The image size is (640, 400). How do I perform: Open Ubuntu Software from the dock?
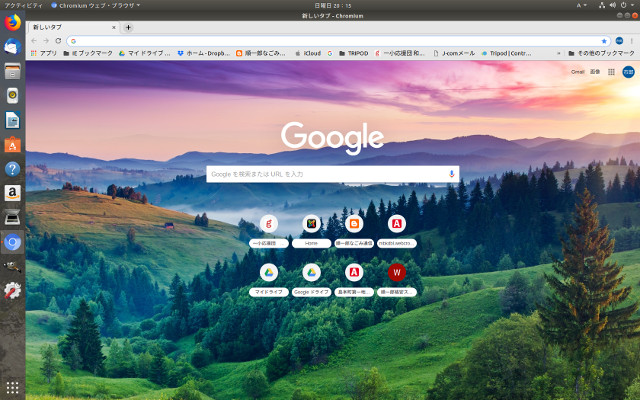point(13,145)
